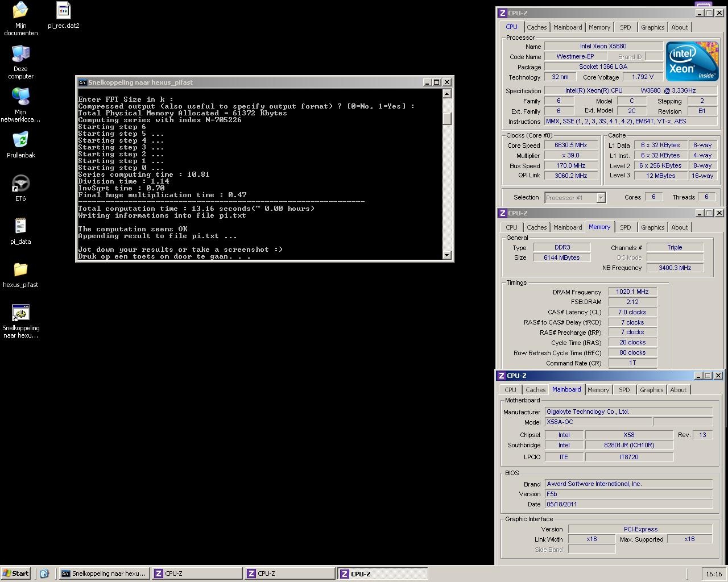Screen dimensions: 728x582
Task: Click the package value 'Socket 1366 LGA'
Action: pos(603,66)
